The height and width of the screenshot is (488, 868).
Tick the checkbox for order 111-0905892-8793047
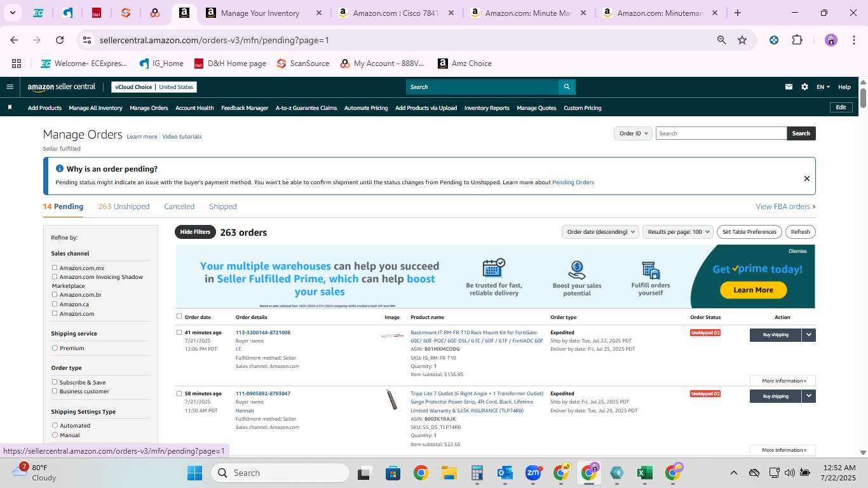tap(179, 393)
